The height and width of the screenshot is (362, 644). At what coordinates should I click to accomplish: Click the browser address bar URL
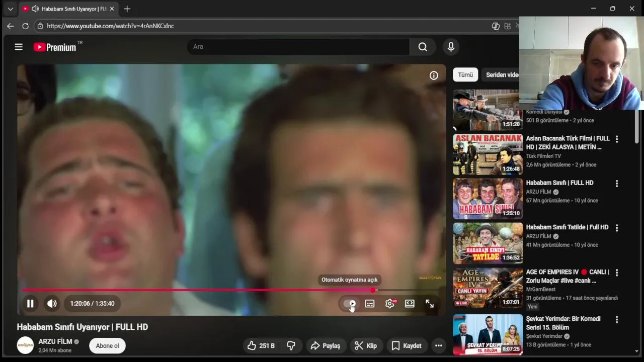(x=111, y=26)
